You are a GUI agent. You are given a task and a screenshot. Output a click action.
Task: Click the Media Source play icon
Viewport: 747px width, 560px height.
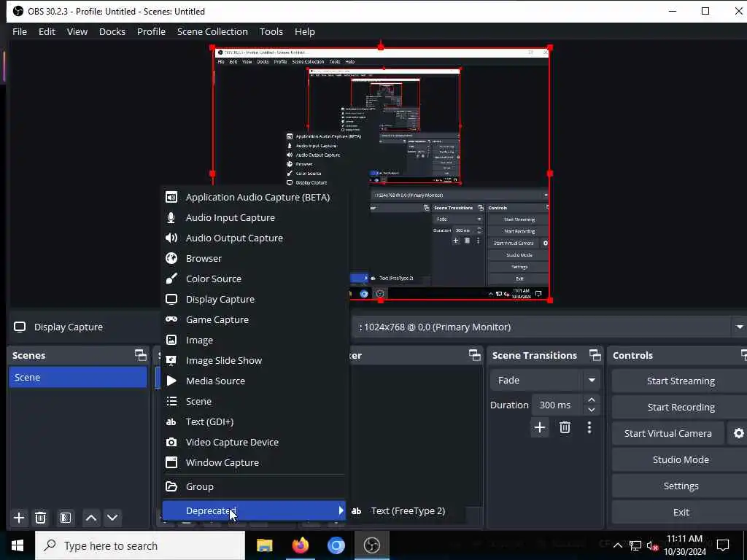[x=171, y=381]
